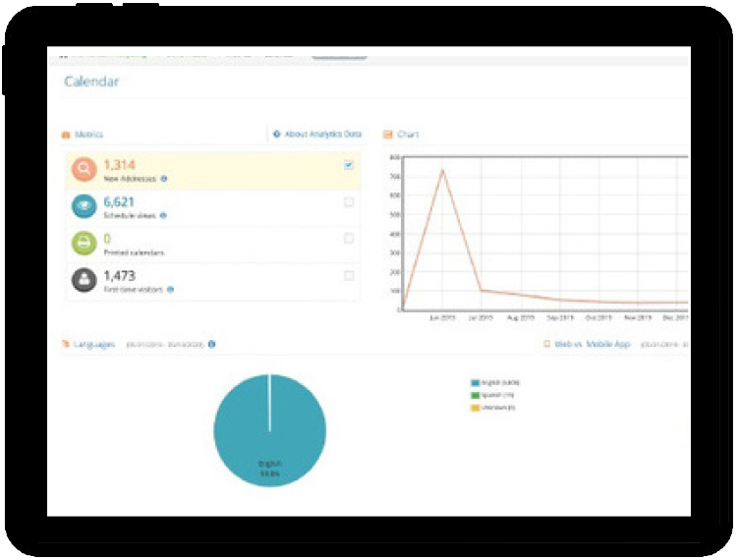
Task: Click info icon beside First time visitors
Action: click(170, 289)
